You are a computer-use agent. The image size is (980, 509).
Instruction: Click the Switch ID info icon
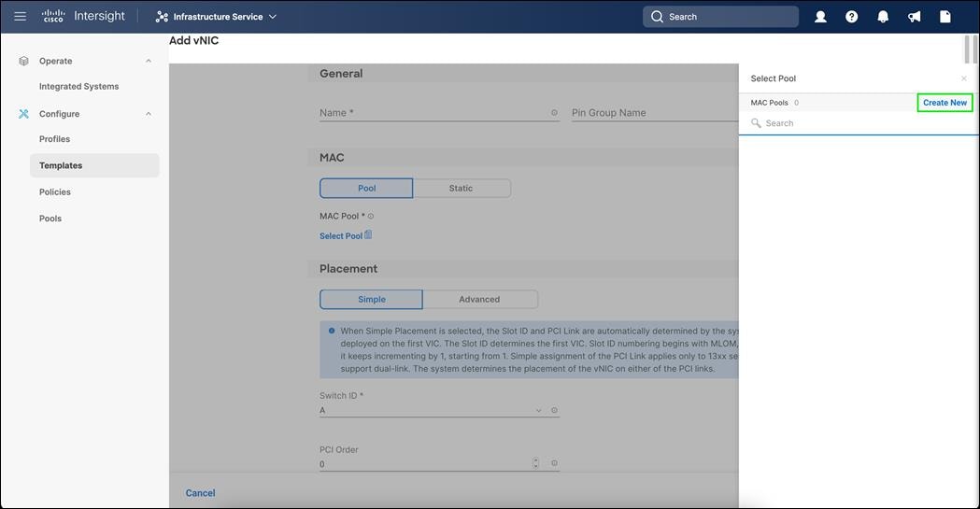click(554, 410)
